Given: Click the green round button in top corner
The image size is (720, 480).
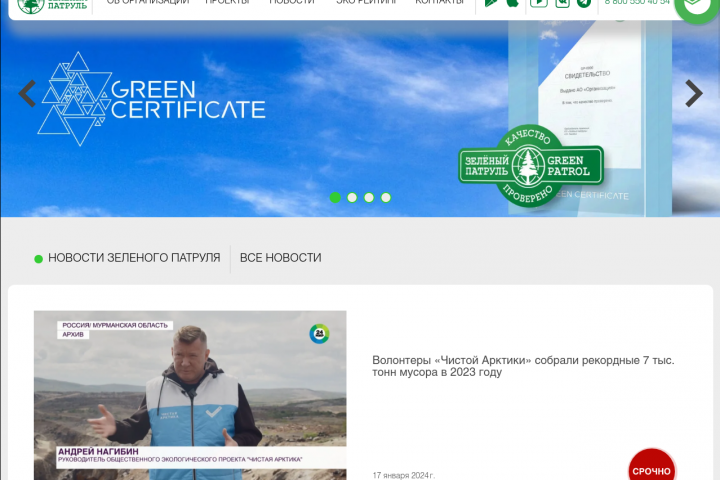Looking at the screenshot, I should pos(698,8).
